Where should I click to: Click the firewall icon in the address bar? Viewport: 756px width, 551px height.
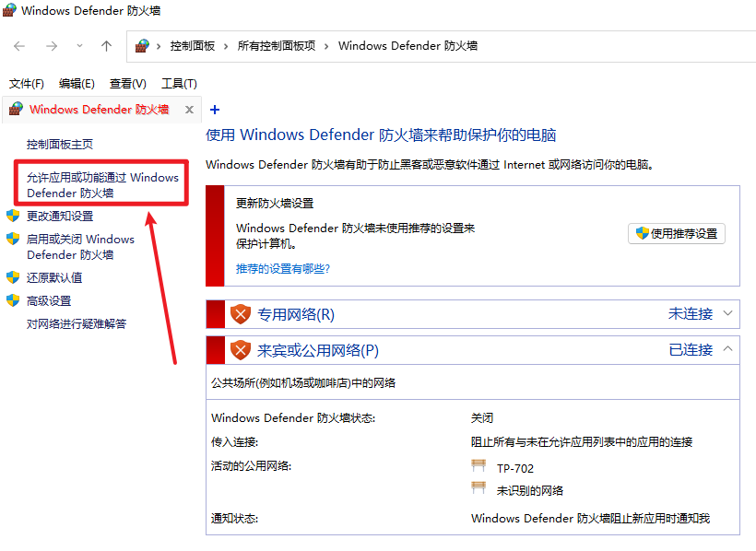[x=142, y=46]
